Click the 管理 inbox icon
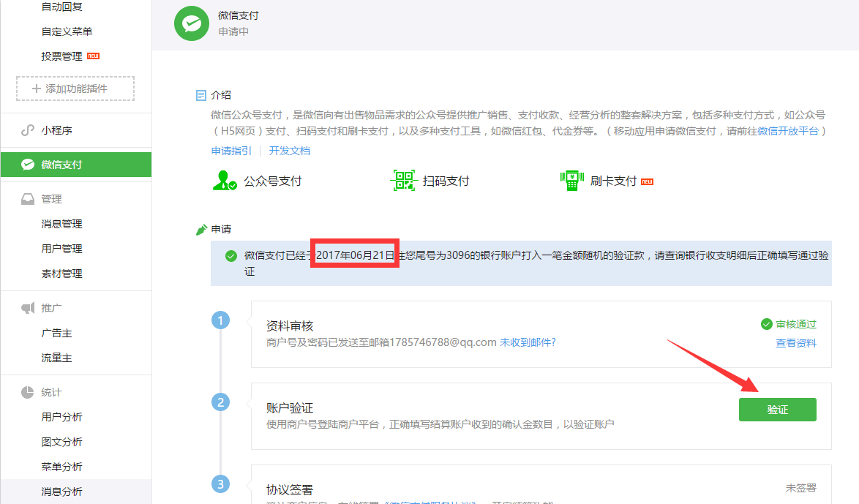Image resolution: width=859 pixels, height=504 pixels. coord(27,199)
